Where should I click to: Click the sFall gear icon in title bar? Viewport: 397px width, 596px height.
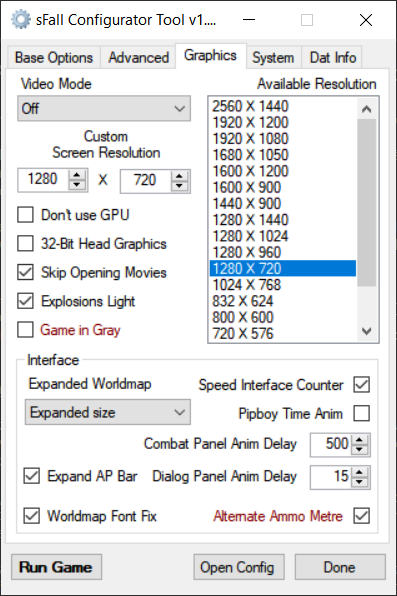coord(21,20)
